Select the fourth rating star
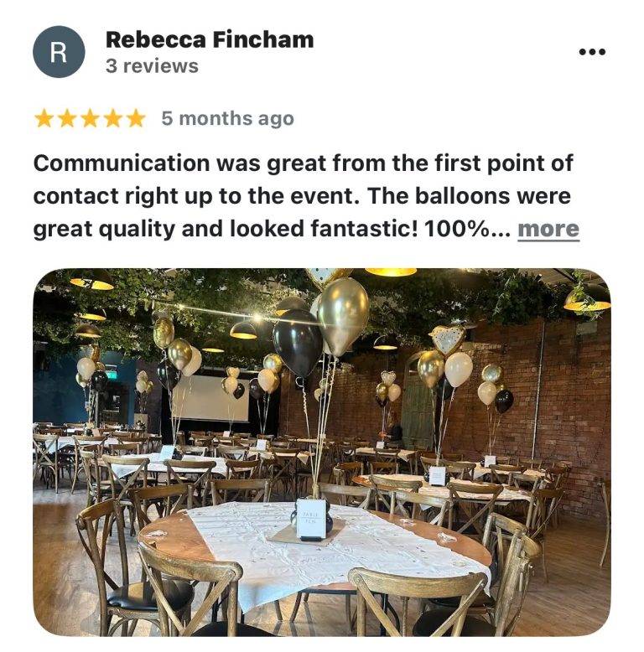 pos(112,118)
